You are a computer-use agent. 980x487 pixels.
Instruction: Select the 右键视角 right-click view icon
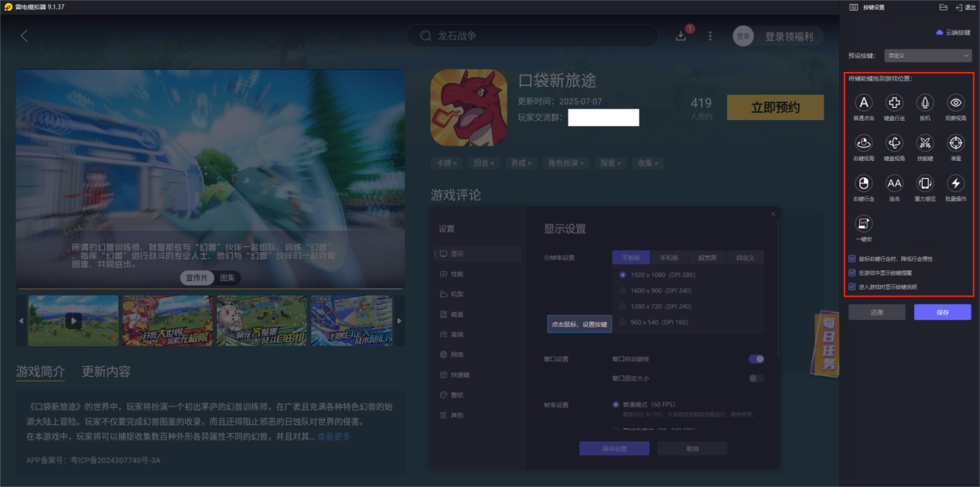(864, 143)
